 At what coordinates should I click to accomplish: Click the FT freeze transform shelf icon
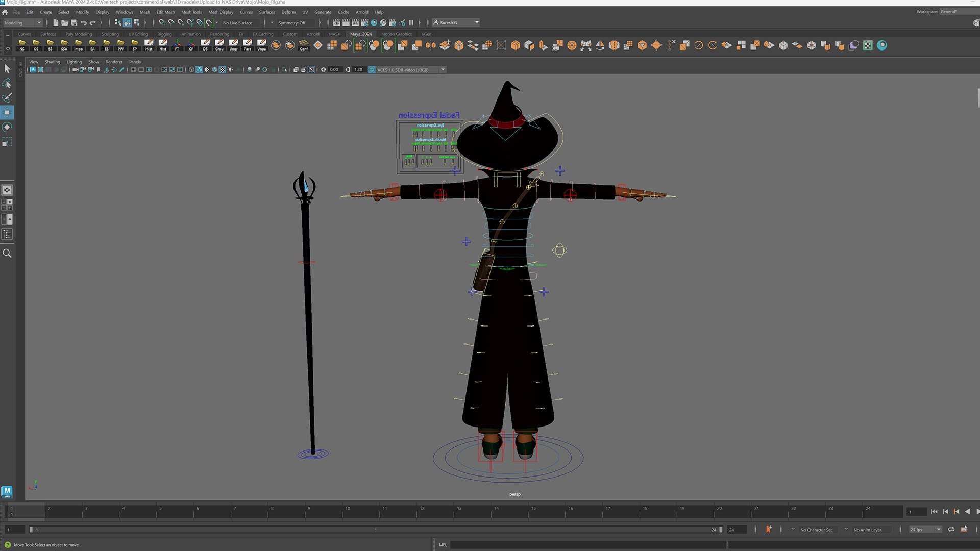coord(177,45)
